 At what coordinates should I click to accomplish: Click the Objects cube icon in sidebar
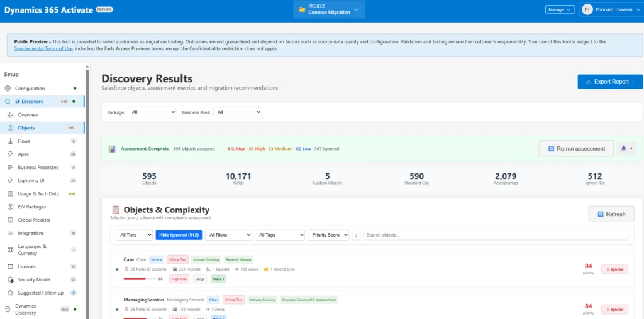[x=10, y=127]
